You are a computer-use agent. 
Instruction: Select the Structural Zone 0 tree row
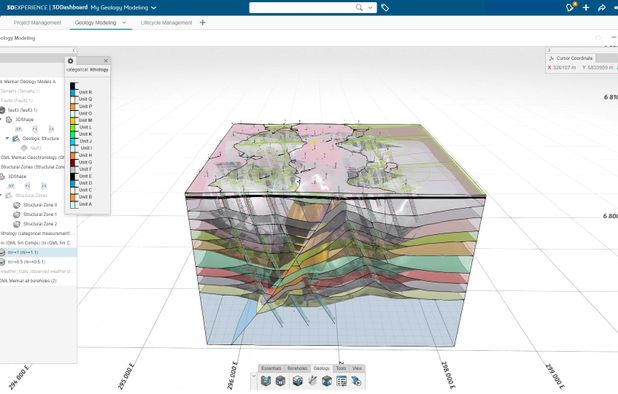[x=40, y=205]
